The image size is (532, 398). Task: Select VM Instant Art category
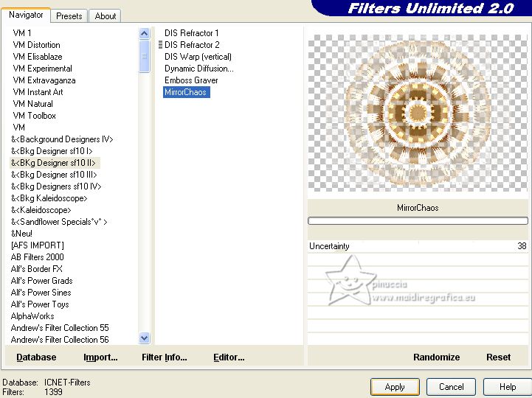38,92
